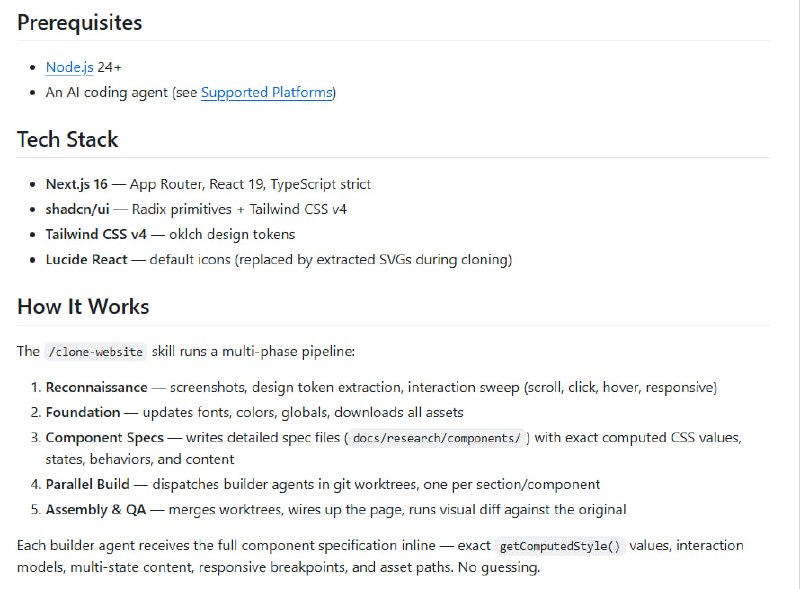
Task: Click the Tech Stack heading
Action: 67,139
